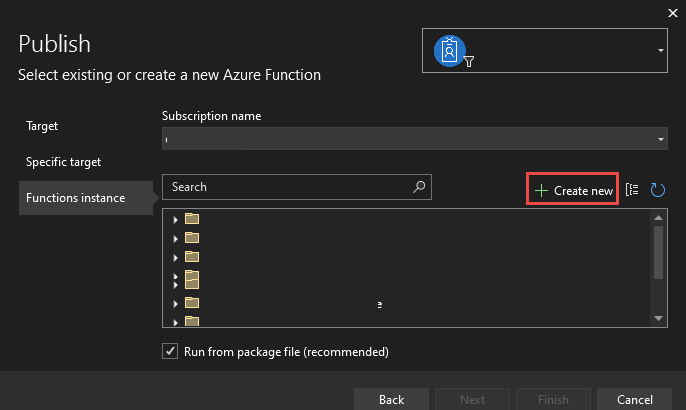The image size is (686, 410).
Task: Click the Create new button
Action: click(572, 189)
